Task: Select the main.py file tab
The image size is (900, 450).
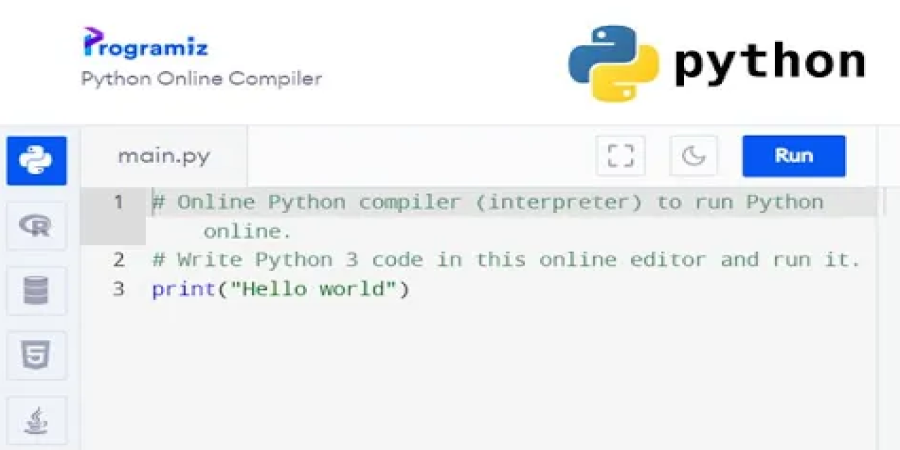Action: [x=164, y=156]
